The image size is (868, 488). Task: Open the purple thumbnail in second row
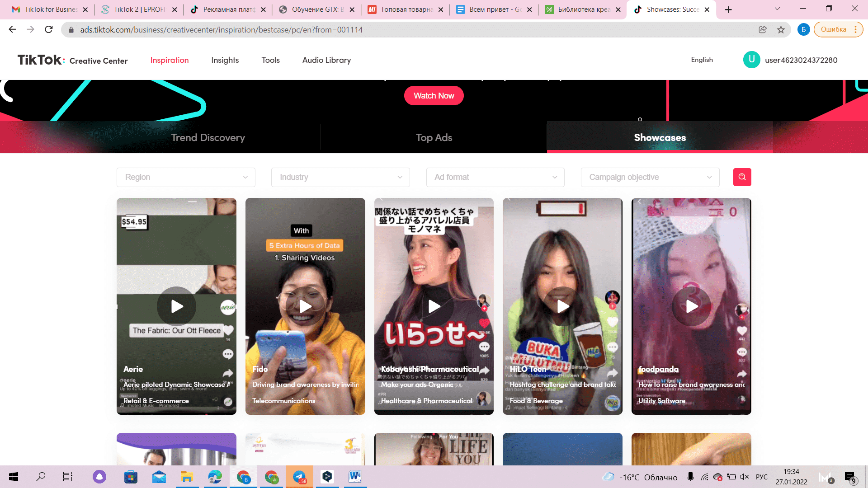tap(176, 449)
